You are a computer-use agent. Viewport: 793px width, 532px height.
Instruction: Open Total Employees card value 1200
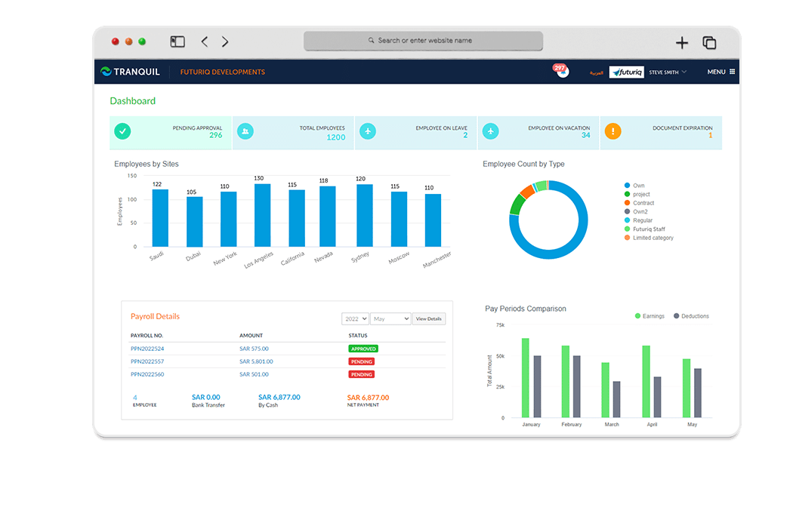point(336,137)
